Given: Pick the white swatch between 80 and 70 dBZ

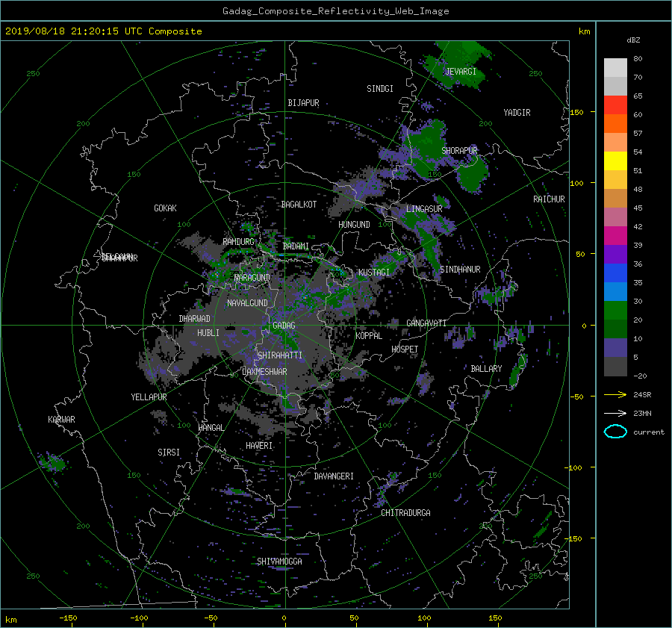Looking at the screenshot, I should tap(615, 68).
